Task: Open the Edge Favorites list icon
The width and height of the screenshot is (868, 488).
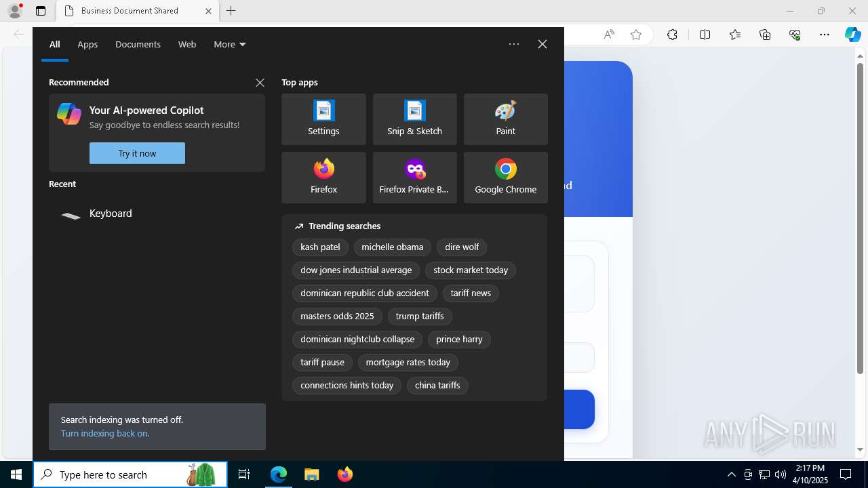Action: (x=735, y=35)
